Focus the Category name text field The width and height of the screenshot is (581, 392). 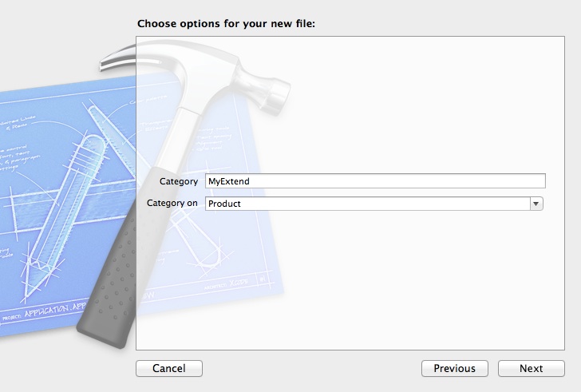pos(375,181)
